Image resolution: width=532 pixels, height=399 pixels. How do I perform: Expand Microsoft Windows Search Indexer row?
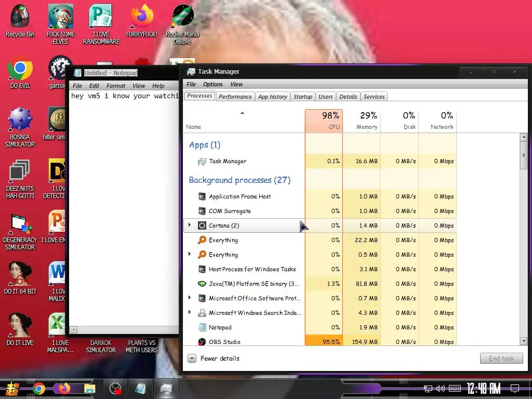190,312
